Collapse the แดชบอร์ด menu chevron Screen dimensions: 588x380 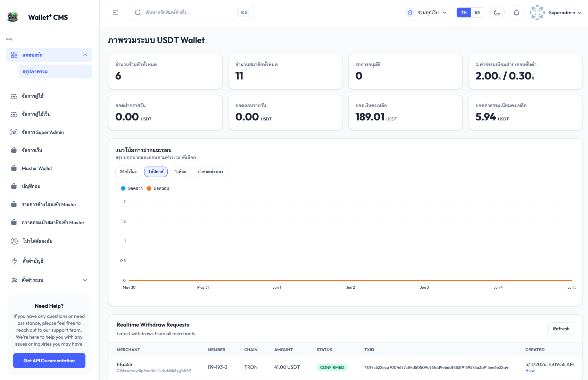pos(85,55)
